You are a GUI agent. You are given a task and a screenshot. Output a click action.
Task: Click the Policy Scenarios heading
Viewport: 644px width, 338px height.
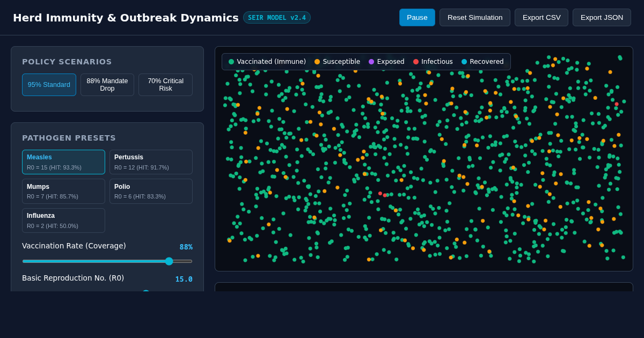(x=67, y=62)
